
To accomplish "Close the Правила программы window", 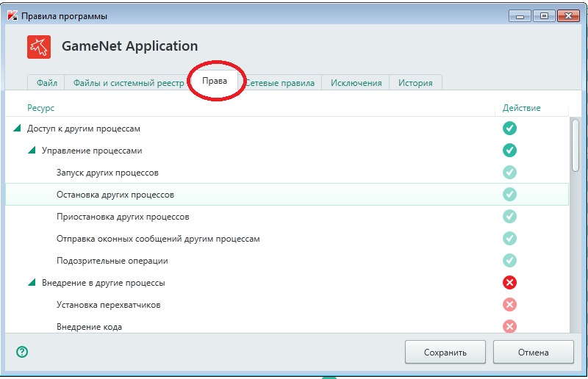I will tap(568, 16).
